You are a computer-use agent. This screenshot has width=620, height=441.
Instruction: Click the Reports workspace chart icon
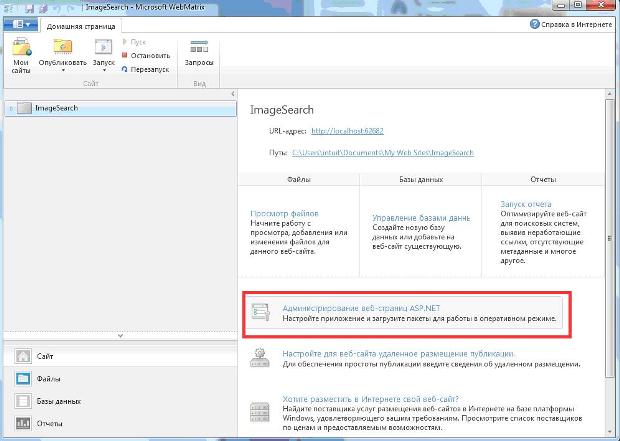coord(23,423)
